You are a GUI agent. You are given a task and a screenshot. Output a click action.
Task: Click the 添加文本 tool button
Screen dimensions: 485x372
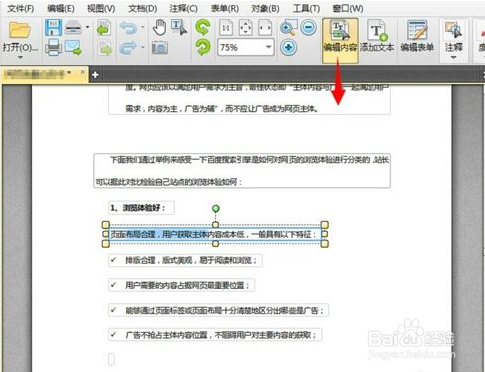coord(377,37)
